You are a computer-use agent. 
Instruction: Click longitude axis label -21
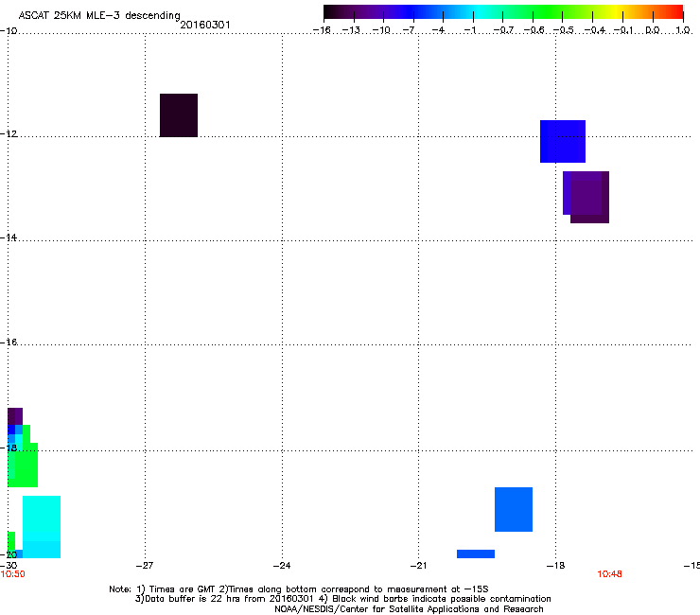tap(418, 566)
